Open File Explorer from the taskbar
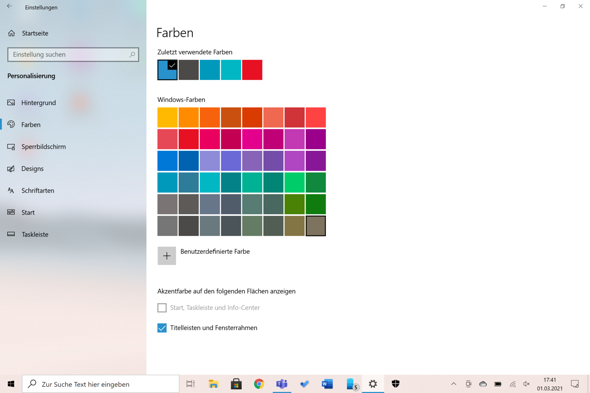Image resolution: width=590 pixels, height=393 pixels. (213, 384)
